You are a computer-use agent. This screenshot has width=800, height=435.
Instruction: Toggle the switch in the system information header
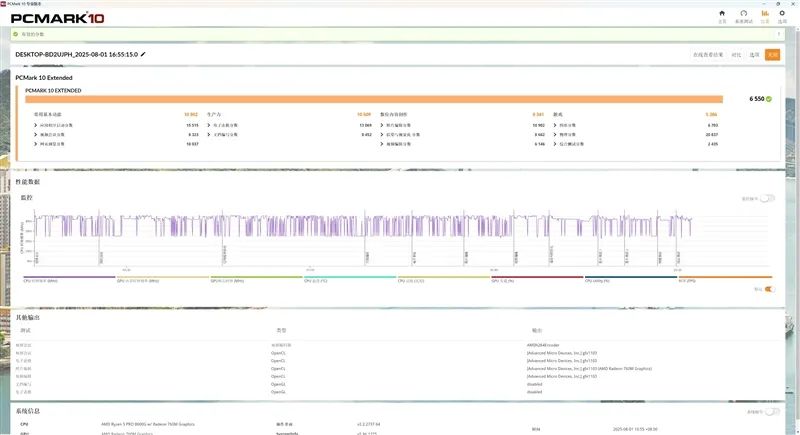768,411
